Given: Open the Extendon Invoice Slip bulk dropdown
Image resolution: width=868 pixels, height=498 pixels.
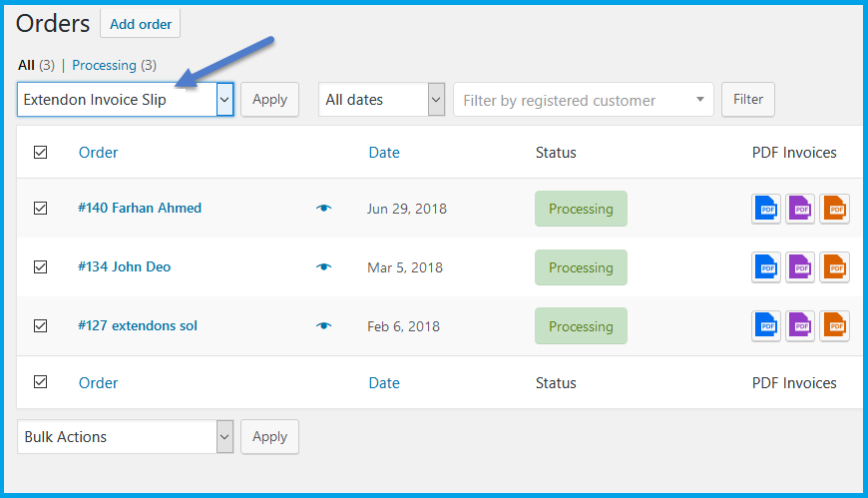Looking at the screenshot, I should coord(125,100).
